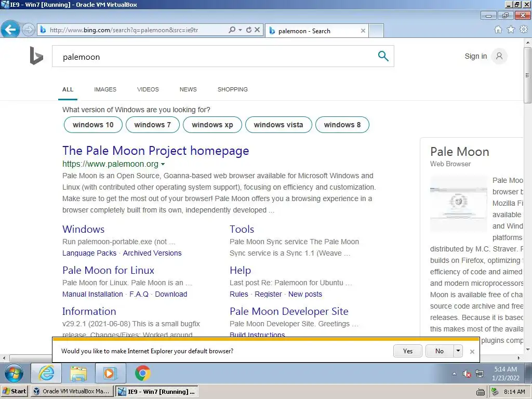The width and height of the screenshot is (532, 399).
Task: Go back with the IE back arrow
Action: click(x=10, y=30)
